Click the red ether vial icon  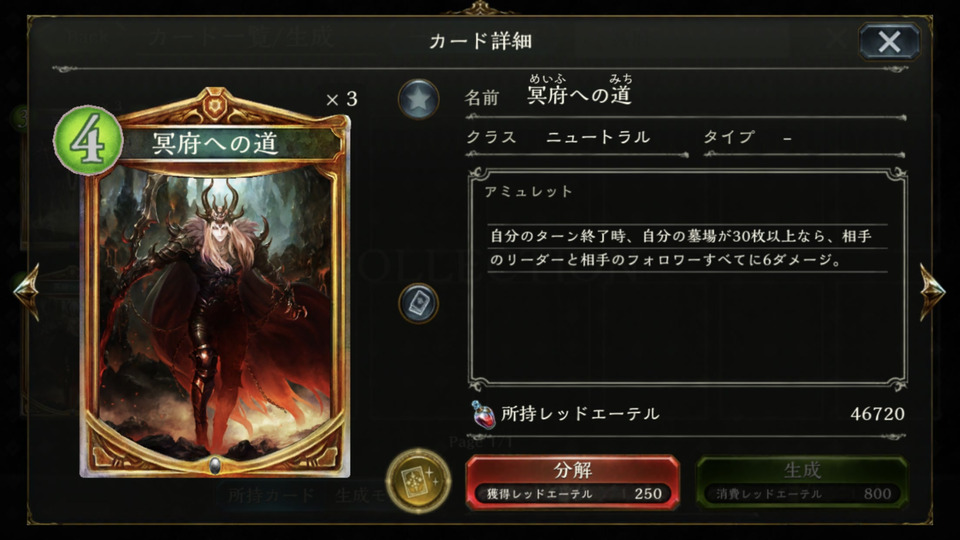pyautogui.click(x=483, y=414)
